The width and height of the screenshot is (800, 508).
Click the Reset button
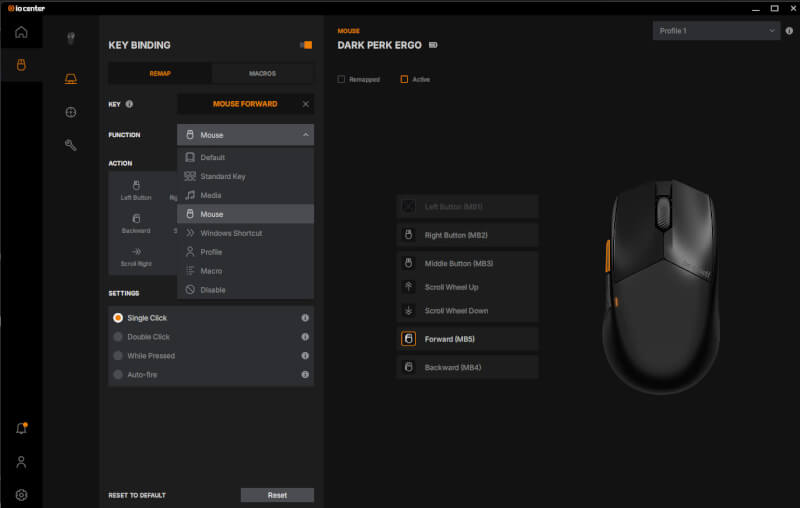(277, 495)
